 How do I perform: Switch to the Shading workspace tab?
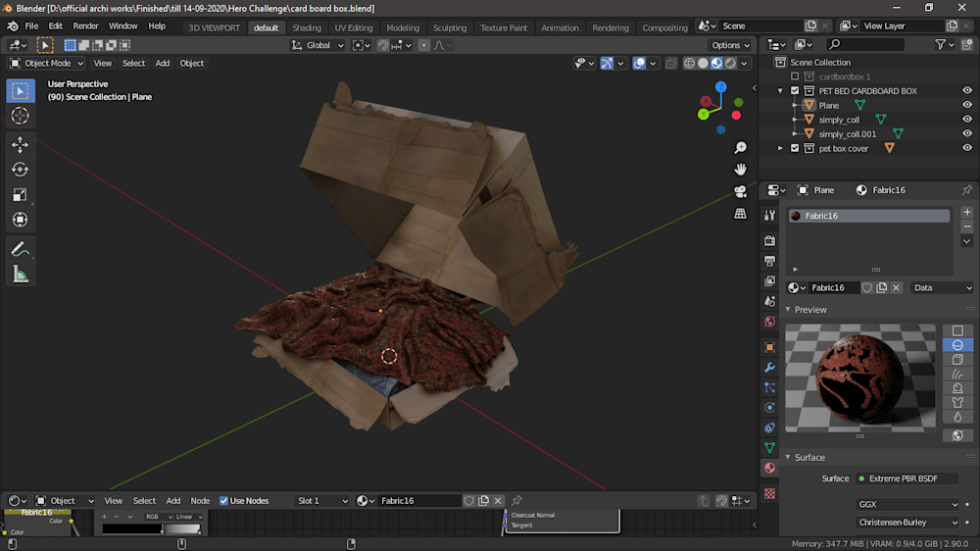coord(307,27)
